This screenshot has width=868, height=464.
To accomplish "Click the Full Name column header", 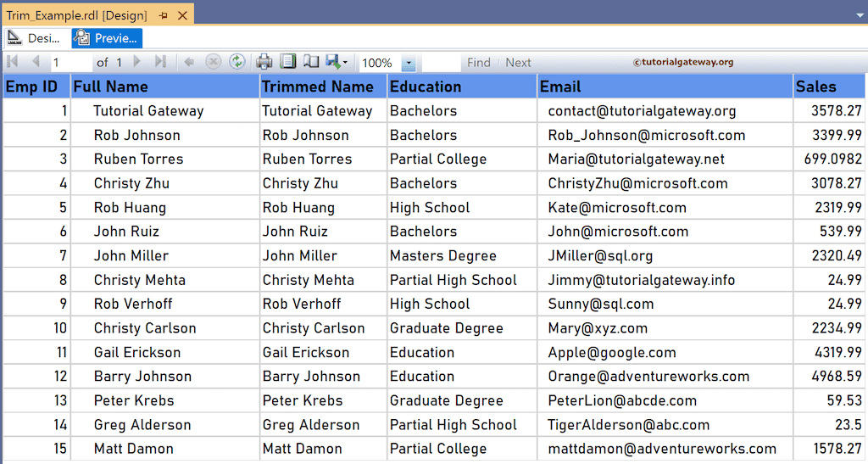I will click(165, 87).
